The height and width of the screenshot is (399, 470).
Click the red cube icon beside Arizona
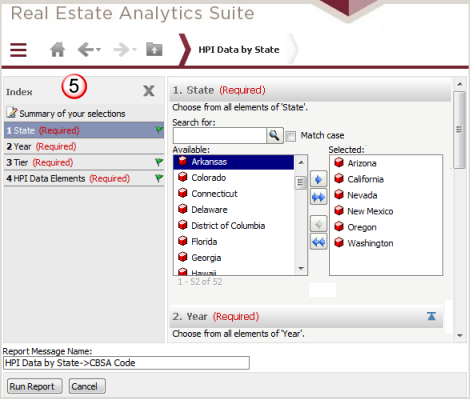(x=339, y=163)
